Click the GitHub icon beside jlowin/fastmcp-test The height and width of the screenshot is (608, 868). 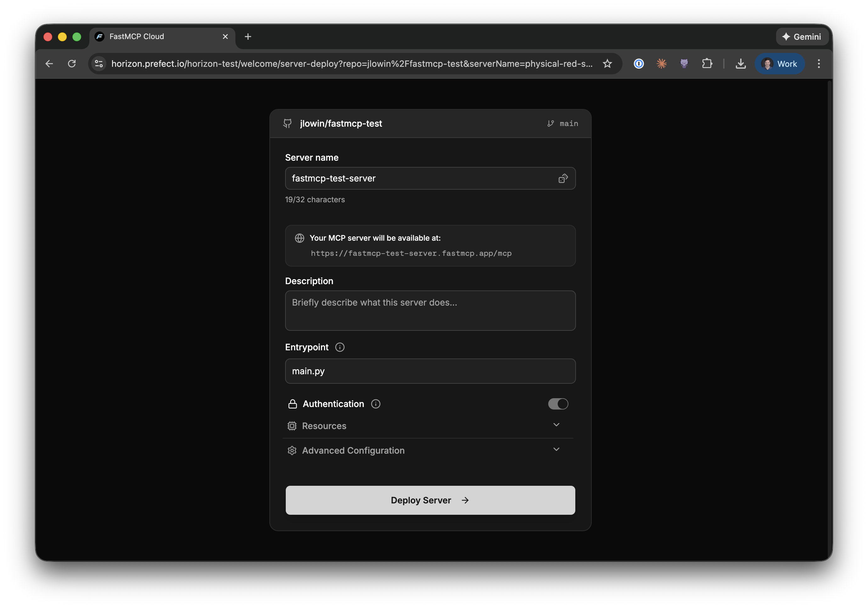288,123
